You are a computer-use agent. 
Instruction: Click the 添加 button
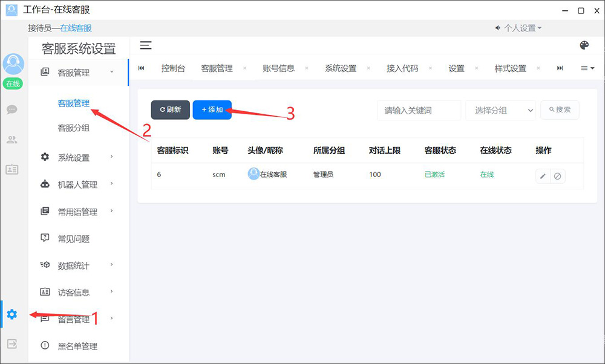click(212, 109)
